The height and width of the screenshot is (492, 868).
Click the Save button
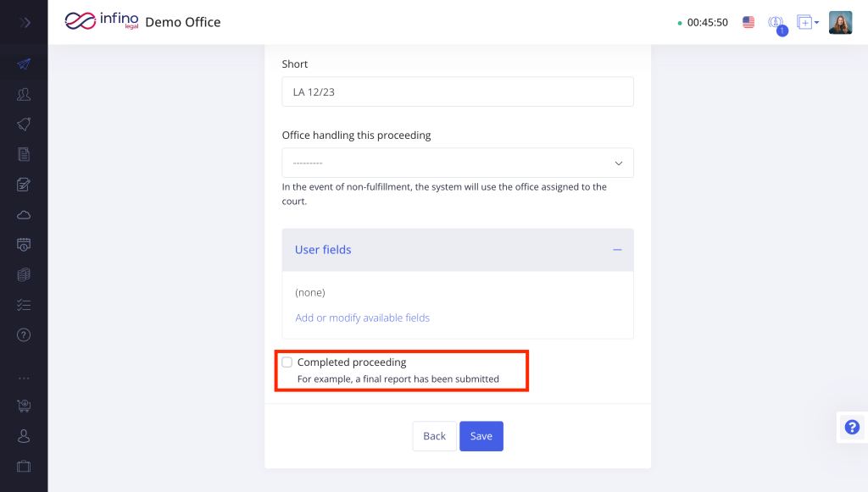(481, 436)
